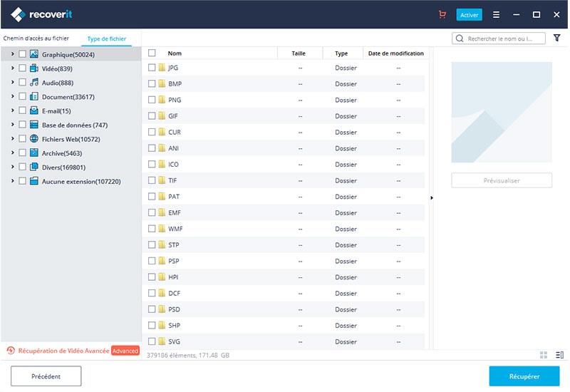570x392 pixels.
Task: Check the Vidéo(839) checkbox
Action: click(23, 68)
